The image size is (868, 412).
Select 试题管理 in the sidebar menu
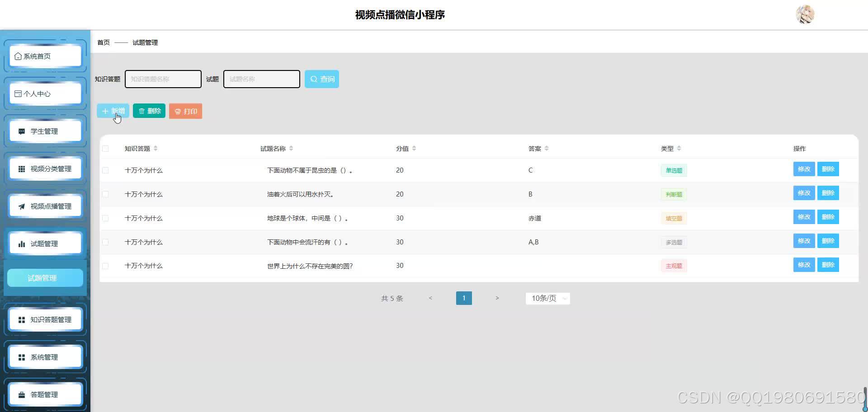point(44,243)
